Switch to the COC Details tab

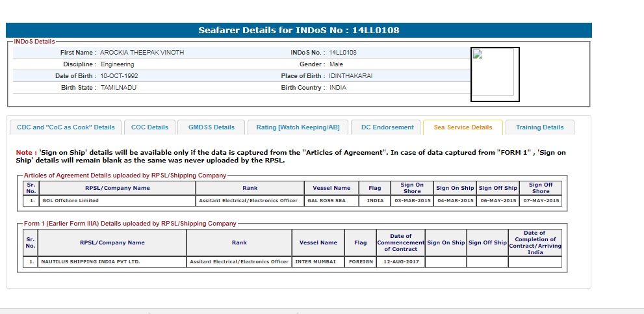click(149, 127)
